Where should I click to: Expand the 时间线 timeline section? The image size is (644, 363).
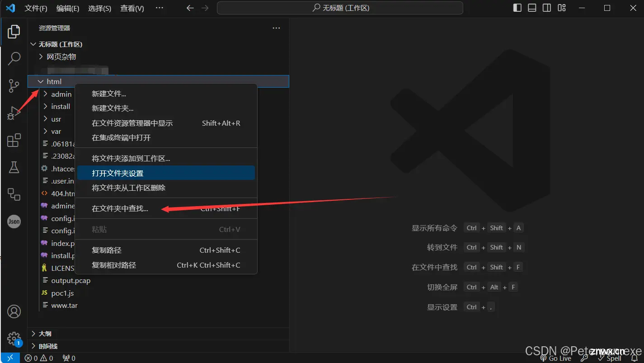click(x=158, y=346)
